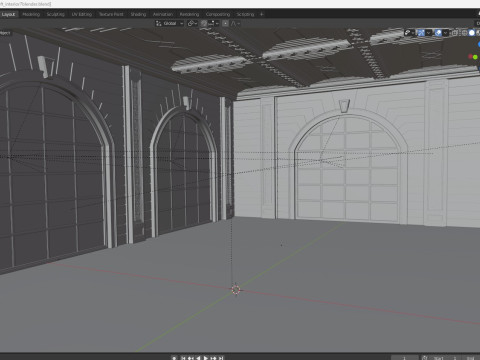Open the Compositing workspace tab
Screen dimensions: 480x360
coord(218,14)
